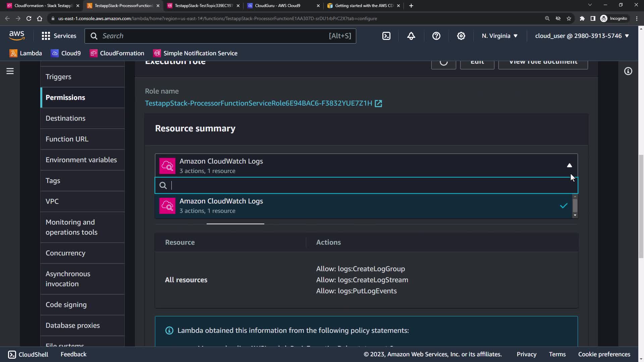Screen dimensions: 644x362
Task: Select Environment variables in sidebar
Action: click(81, 160)
